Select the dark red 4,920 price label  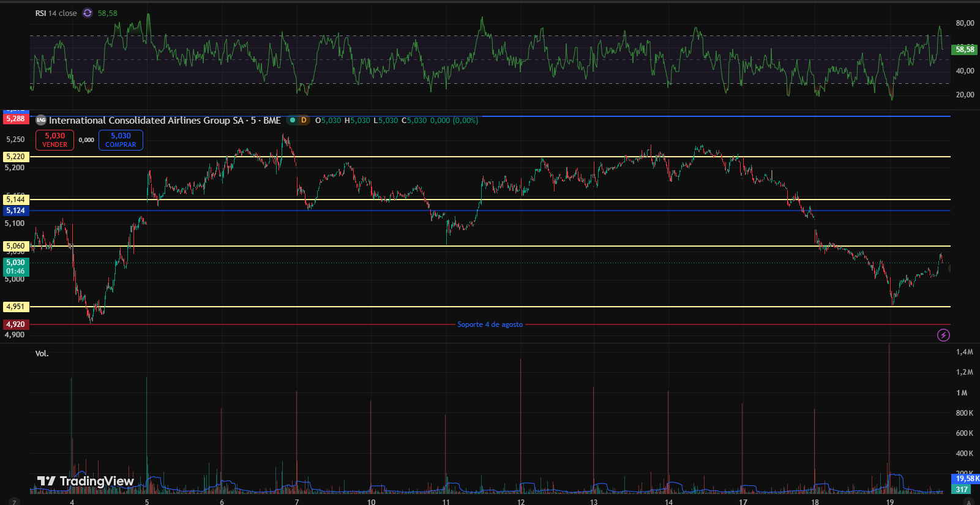pos(15,324)
